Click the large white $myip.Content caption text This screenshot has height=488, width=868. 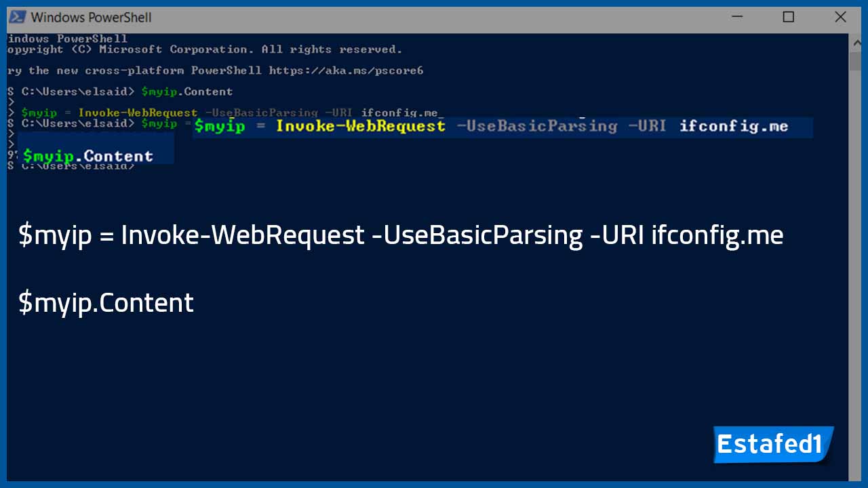(x=106, y=302)
